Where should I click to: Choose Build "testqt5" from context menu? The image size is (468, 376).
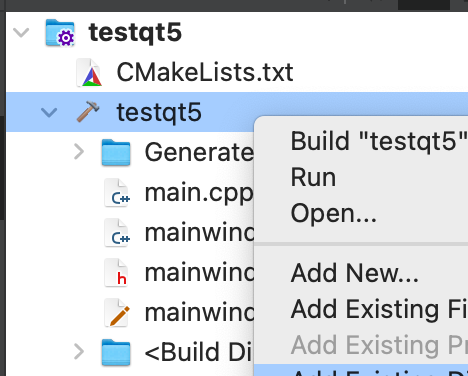pyautogui.click(x=379, y=141)
